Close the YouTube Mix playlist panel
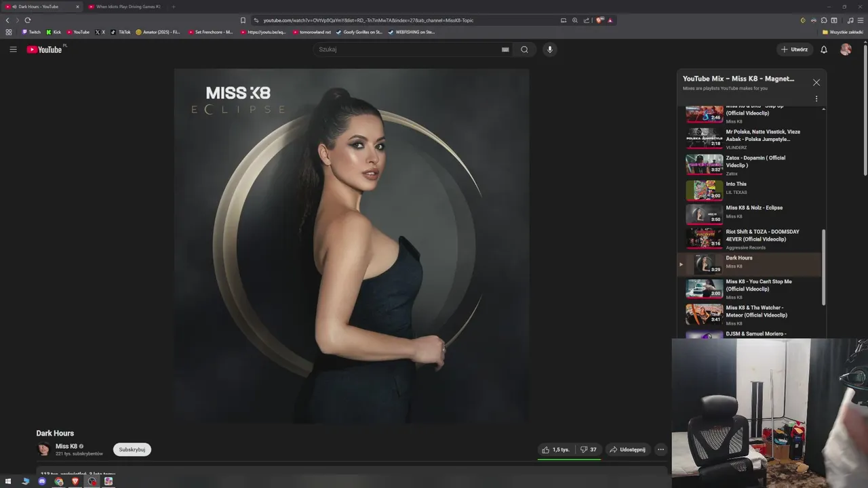The width and height of the screenshot is (868, 488). coord(816,83)
